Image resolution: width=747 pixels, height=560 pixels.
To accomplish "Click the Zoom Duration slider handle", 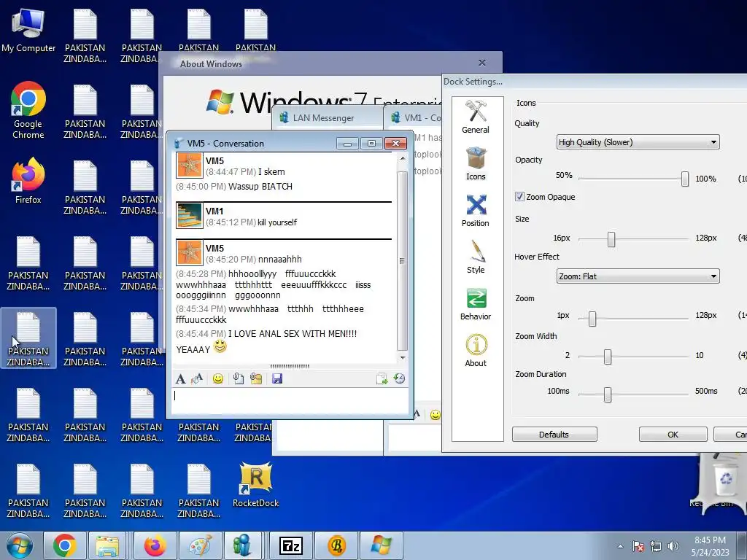I will [608, 394].
